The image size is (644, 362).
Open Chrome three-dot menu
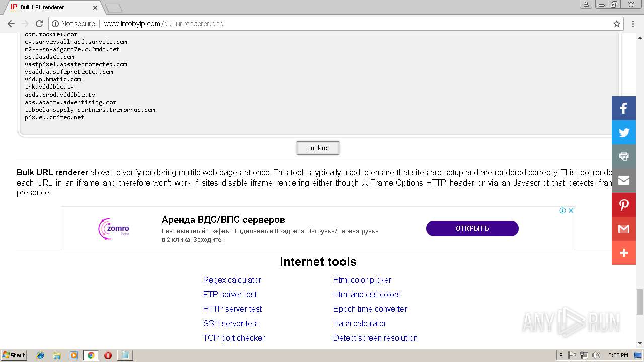coord(633,24)
